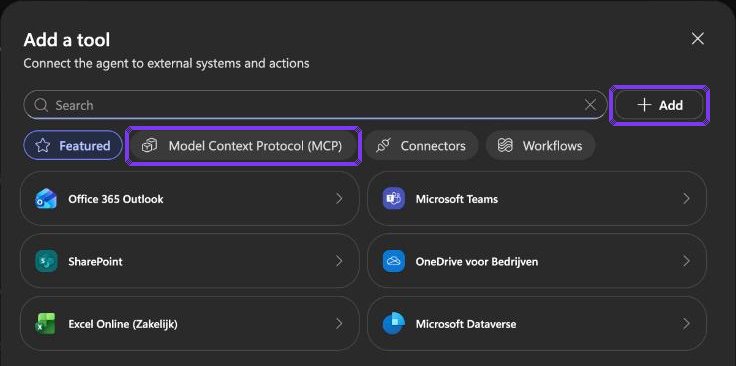This screenshot has height=366, width=736.
Task: Expand OneDrive voor Bedrijven chevron
Action: (x=686, y=261)
